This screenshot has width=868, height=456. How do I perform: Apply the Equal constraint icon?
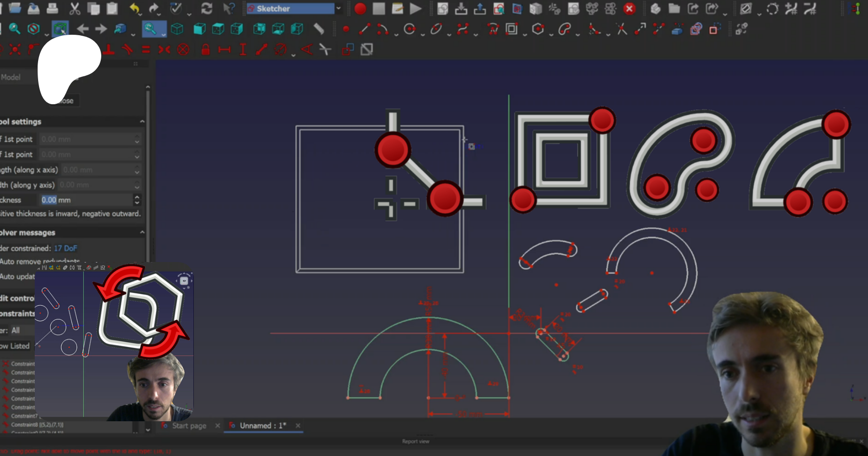point(146,50)
